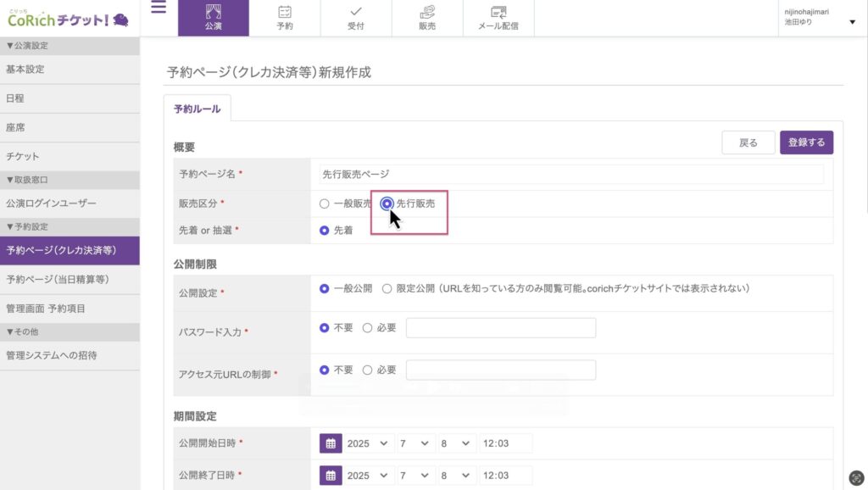Screen dimensions: 868x490
Task: Click the 戻る button
Action: (x=748, y=142)
